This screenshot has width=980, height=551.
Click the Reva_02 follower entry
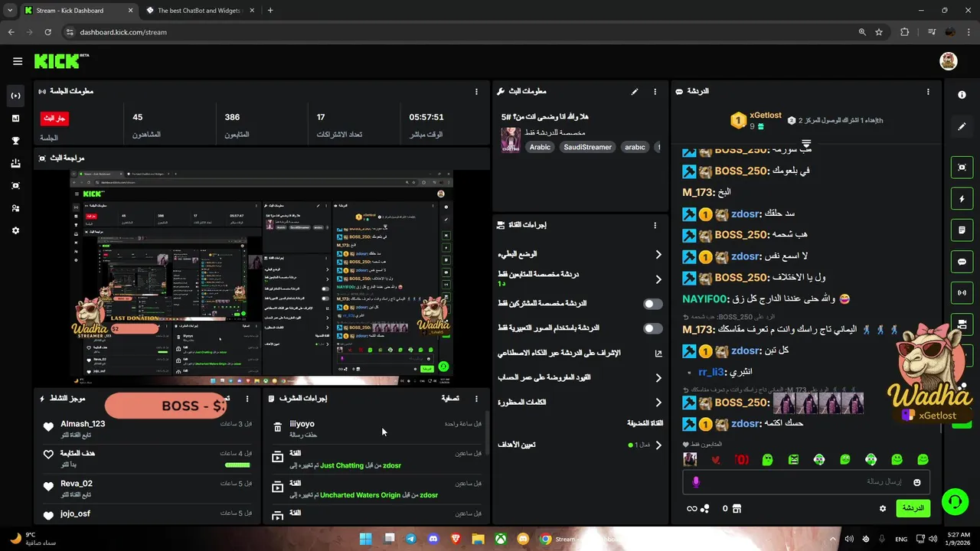click(149, 488)
